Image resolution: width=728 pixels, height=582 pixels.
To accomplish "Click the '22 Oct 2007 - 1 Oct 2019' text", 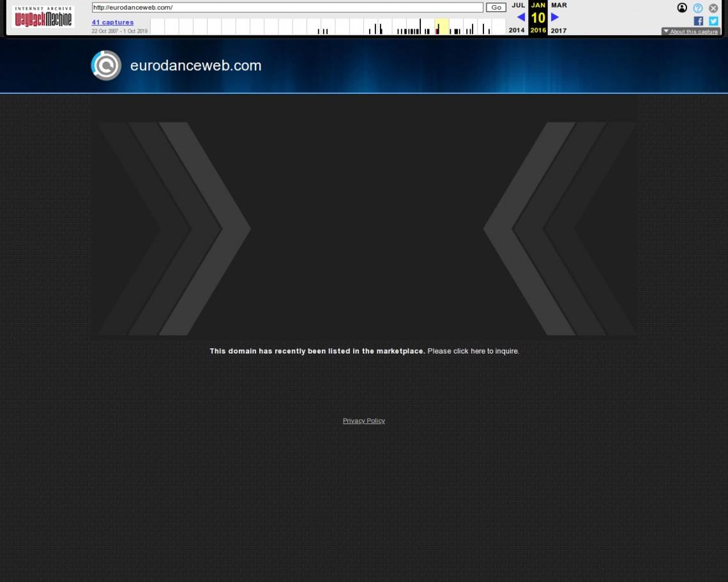I will [x=119, y=31].
